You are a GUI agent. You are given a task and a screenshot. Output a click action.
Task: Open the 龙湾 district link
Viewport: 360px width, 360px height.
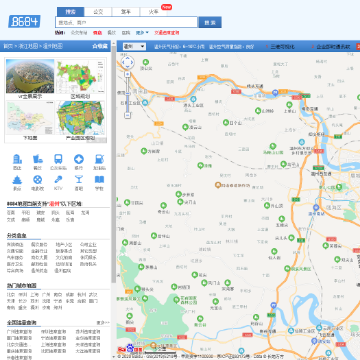click(85, 213)
